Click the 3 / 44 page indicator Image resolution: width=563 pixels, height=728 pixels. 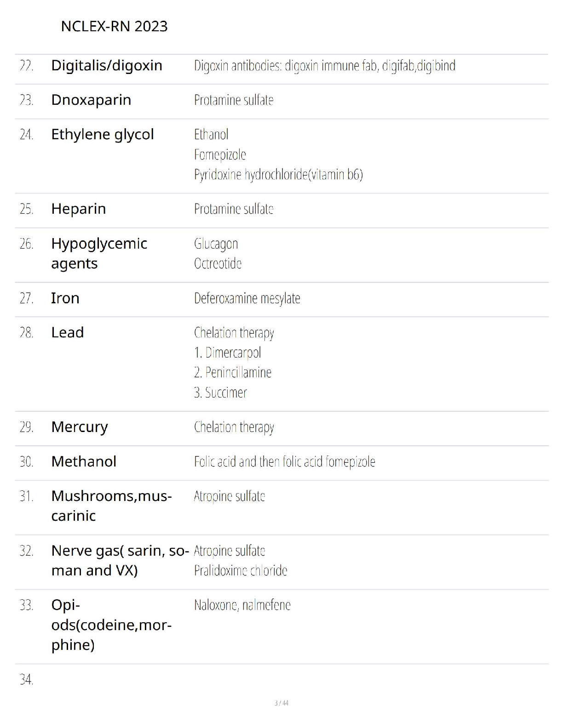[x=281, y=703]
